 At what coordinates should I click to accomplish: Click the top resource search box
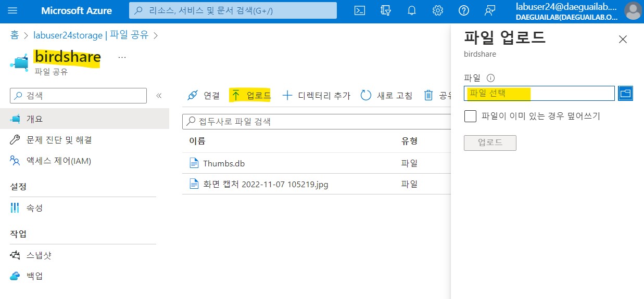click(233, 10)
